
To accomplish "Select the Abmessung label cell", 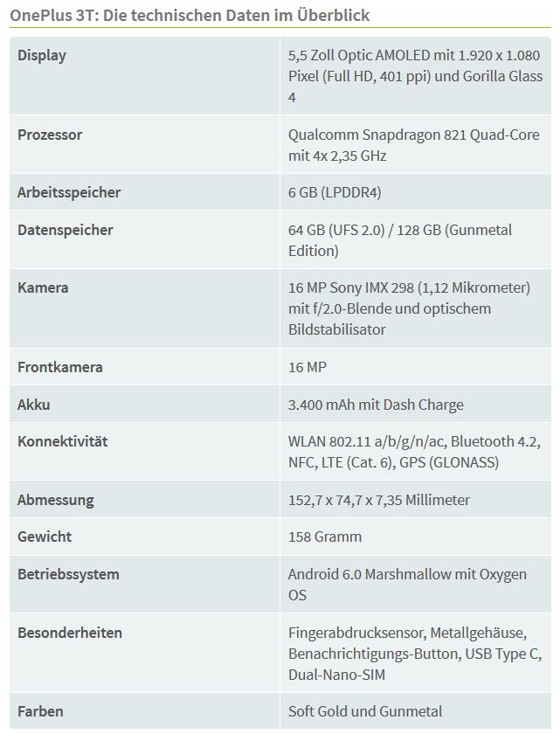I will point(144,500).
